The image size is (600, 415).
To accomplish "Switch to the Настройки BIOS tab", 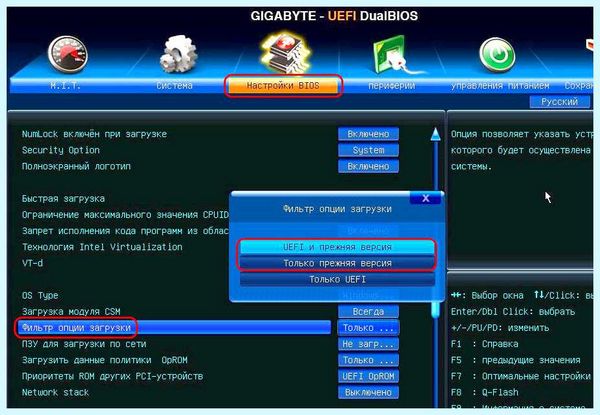I will point(283,86).
